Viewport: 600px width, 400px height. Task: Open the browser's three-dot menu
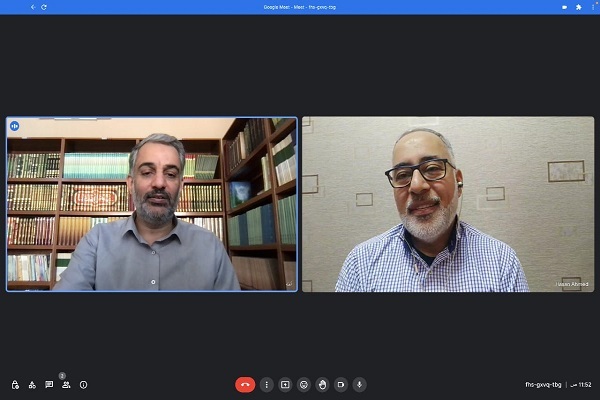point(591,7)
